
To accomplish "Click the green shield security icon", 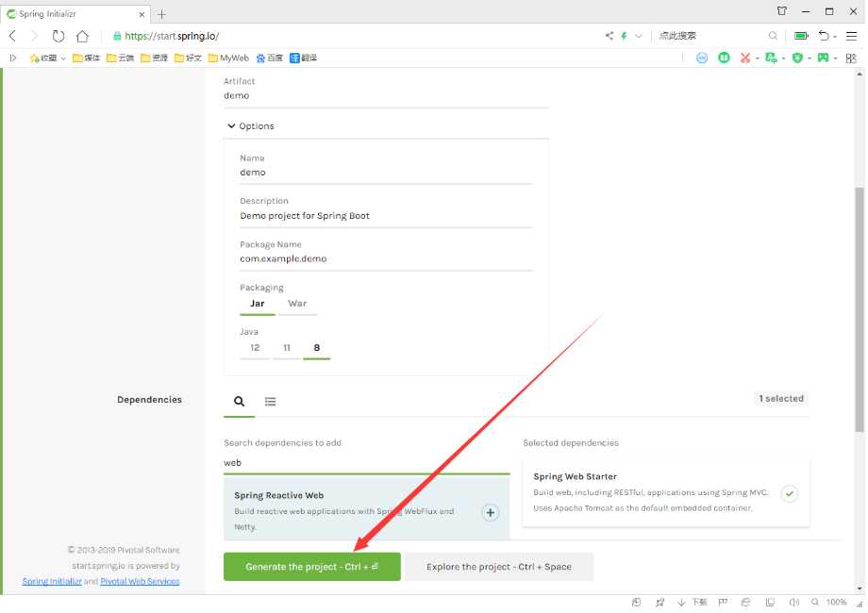I will tap(797, 58).
